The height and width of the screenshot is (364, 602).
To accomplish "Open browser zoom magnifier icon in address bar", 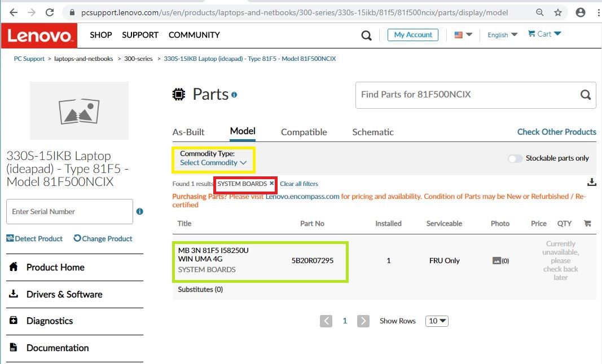I will (x=540, y=12).
